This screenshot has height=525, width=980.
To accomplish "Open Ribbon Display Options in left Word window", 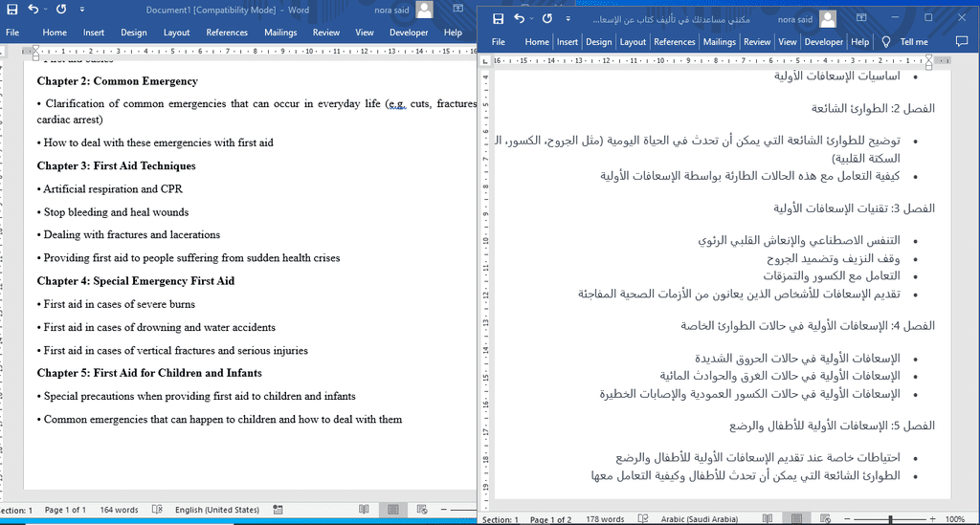I will (x=458, y=9).
